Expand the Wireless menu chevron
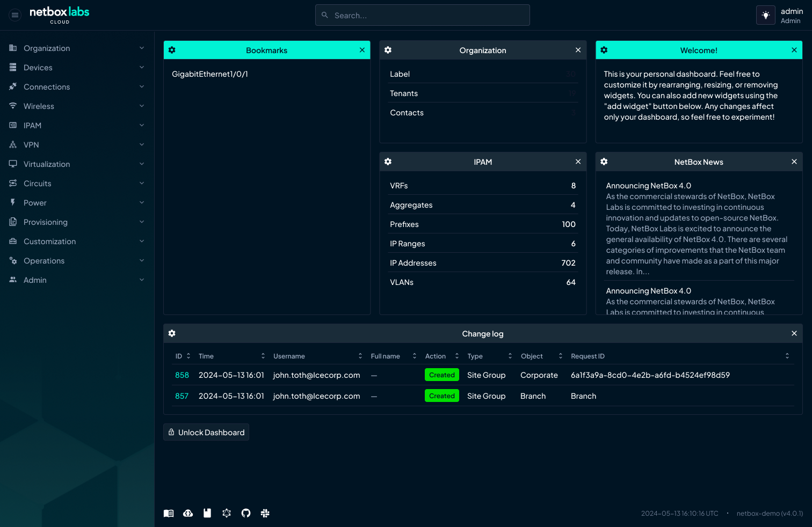This screenshot has height=527, width=812. point(142,106)
